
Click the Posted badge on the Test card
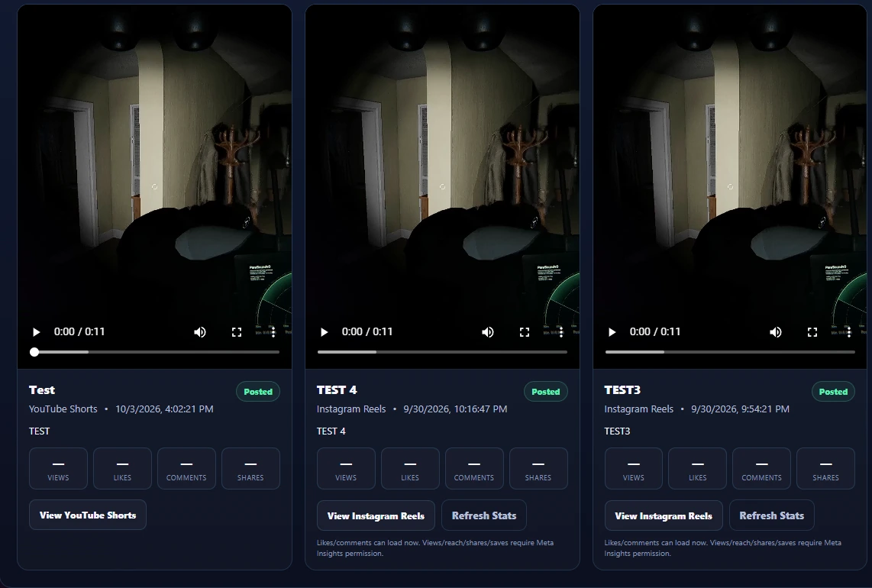click(258, 392)
